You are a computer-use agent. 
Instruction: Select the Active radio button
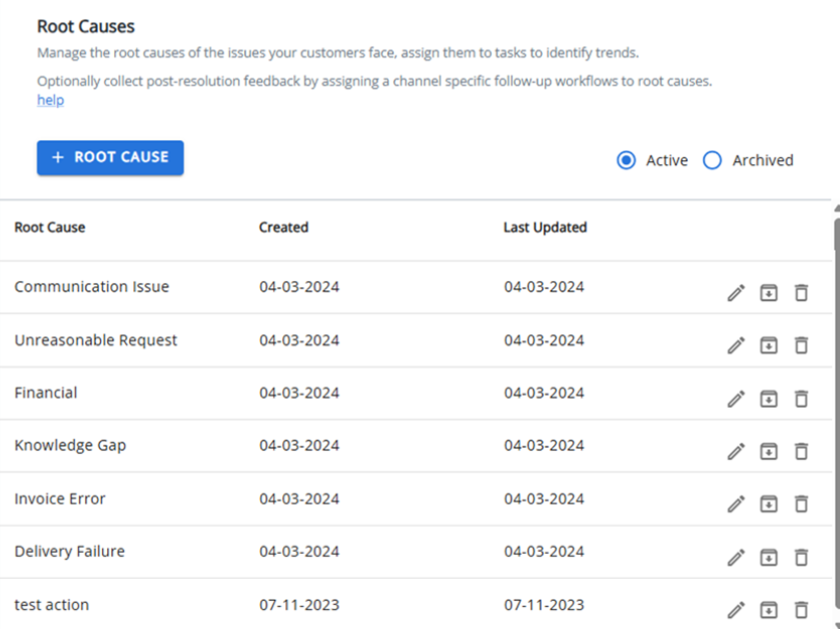click(x=626, y=160)
